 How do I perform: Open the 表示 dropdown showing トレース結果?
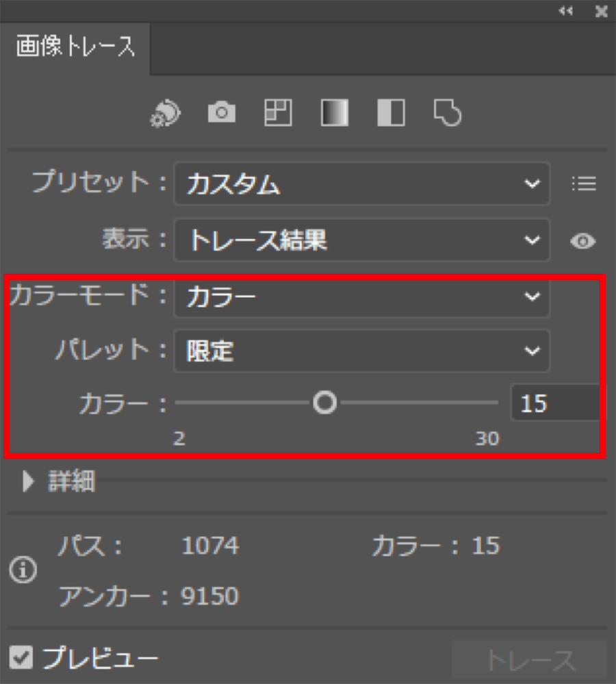click(362, 240)
